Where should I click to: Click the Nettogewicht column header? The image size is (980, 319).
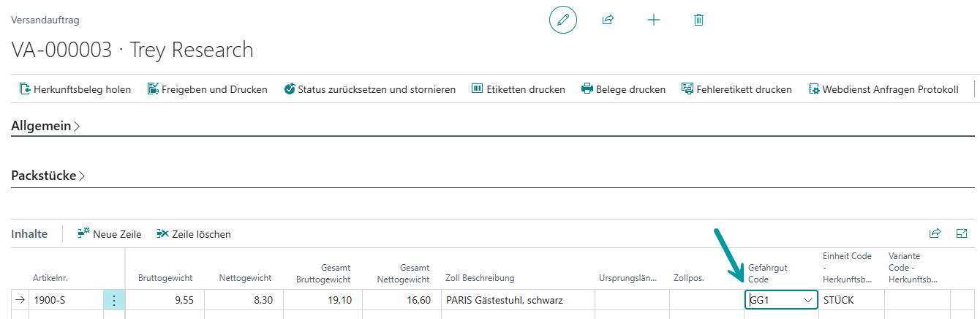coord(245,278)
